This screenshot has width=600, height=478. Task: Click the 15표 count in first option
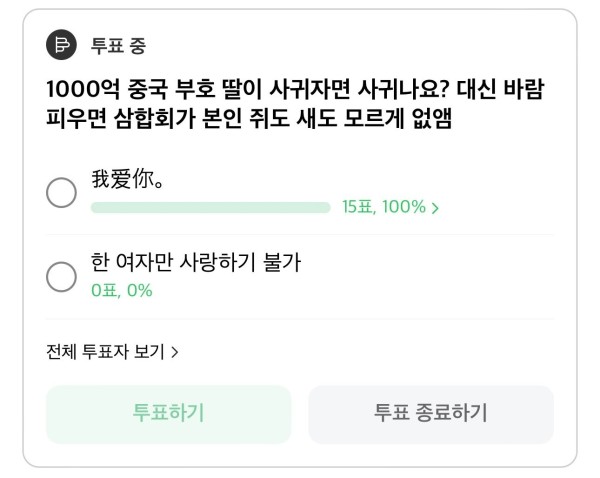(x=357, y=207)
